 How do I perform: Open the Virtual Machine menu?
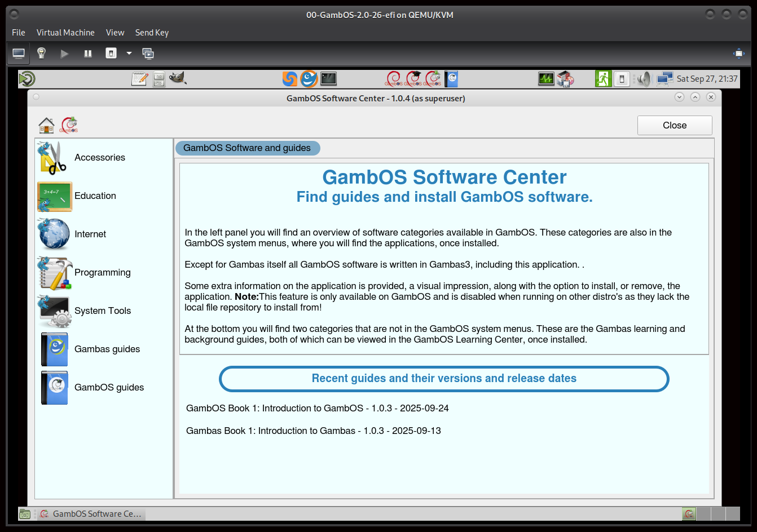point(65,33)
